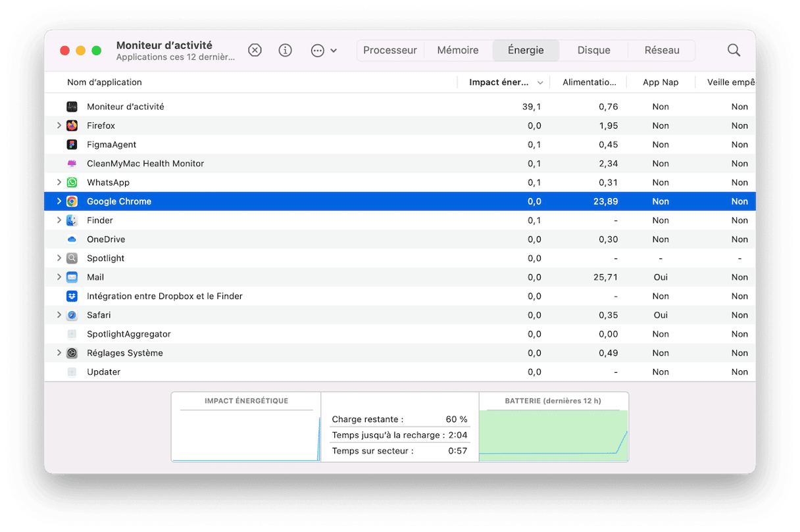Click the 0,49 value in Réglages Système row
The image size is (800, 532).
609,353
